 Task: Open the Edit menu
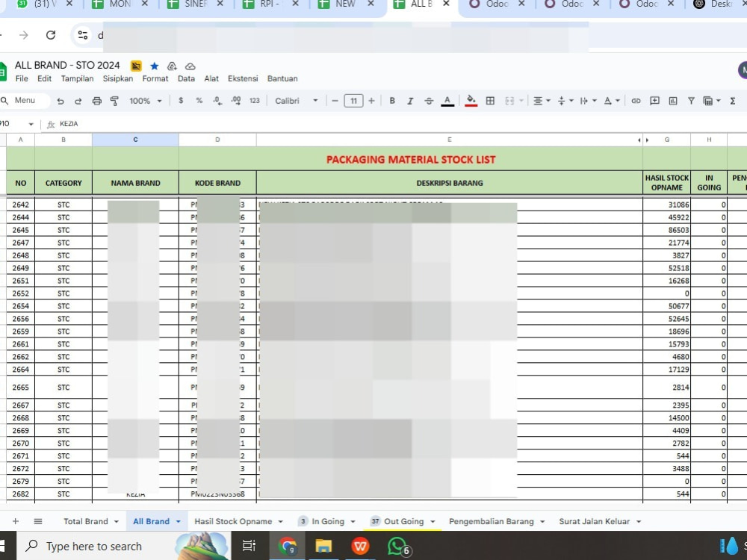[x=44, y=78]
